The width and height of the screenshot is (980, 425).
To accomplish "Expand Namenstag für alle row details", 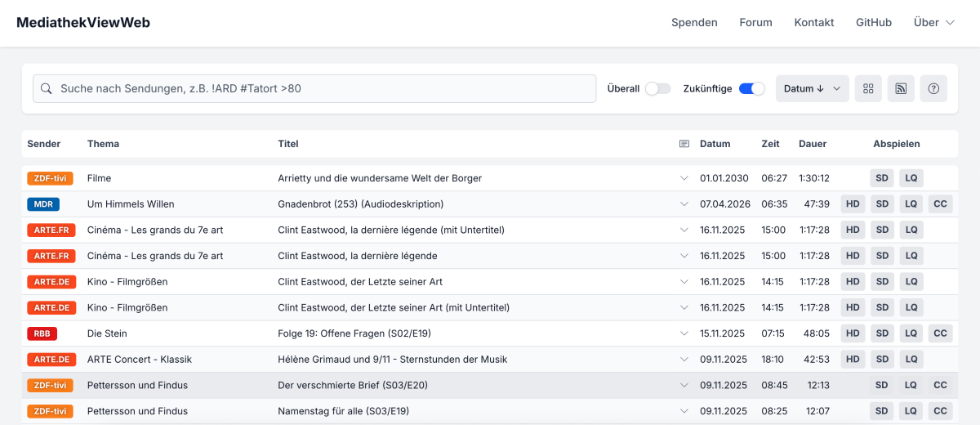I will click(684, 411).
